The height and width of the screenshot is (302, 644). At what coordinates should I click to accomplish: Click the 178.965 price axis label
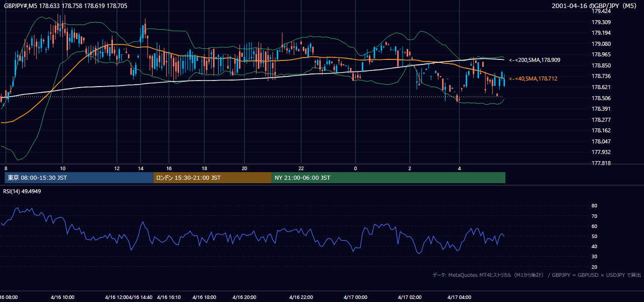click(x=601, y=54)
